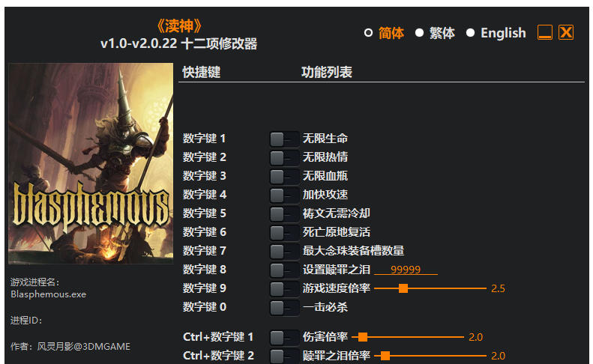Click the v1.0-v2.0.22 十二项修改器 subtitle
This screenshot has width=593, height=364.
tap(178, 44)
